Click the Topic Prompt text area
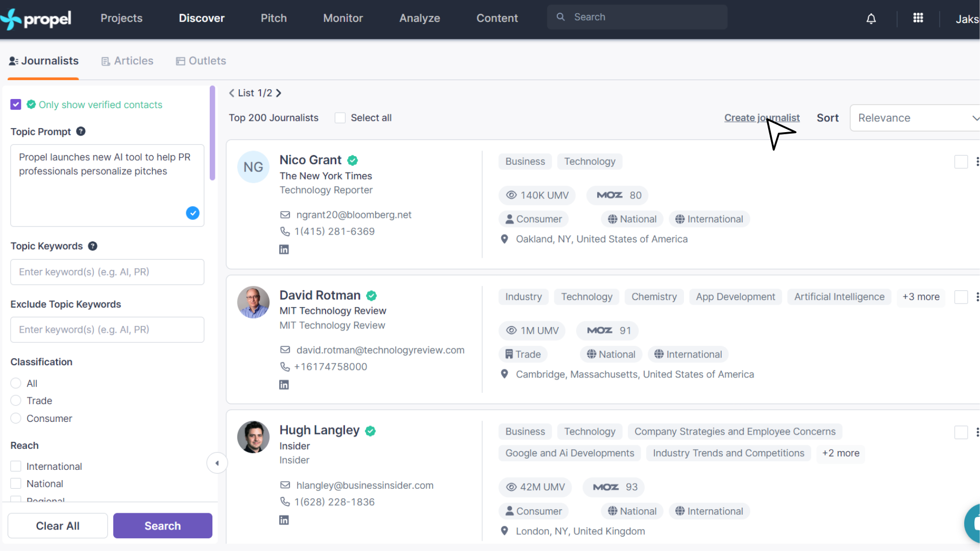Screen dimensions: 980x551 [x=107, y=185]
